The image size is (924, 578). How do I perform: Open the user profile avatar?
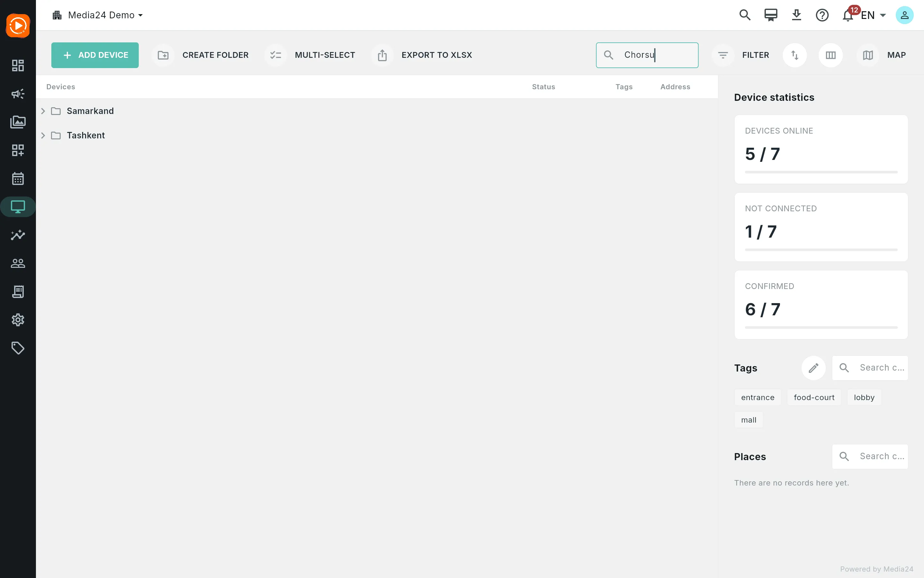pyautogui.click(x=904, y=15)
